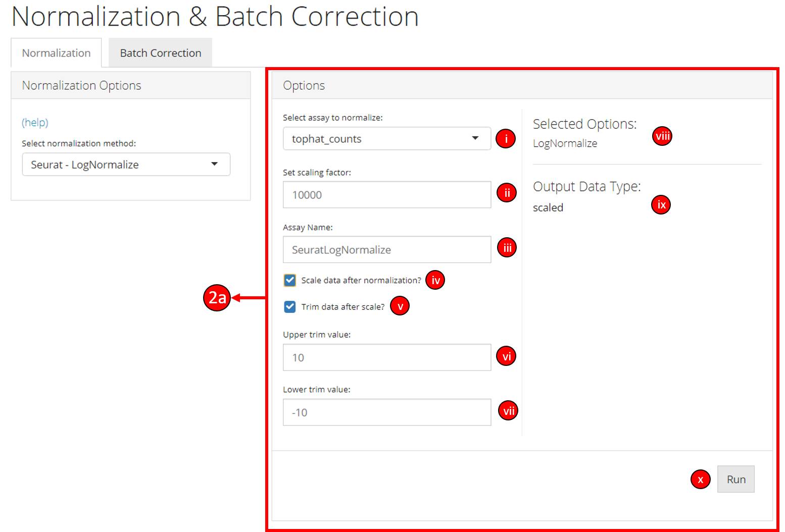Focus the Assay Name text field

pyautogui.click(x=386, y=250)
